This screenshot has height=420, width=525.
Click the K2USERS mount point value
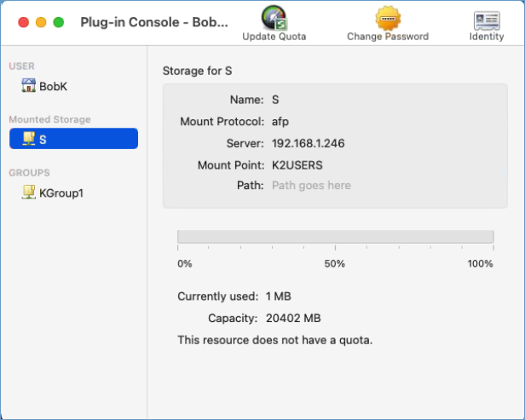[x=297, y=164]
